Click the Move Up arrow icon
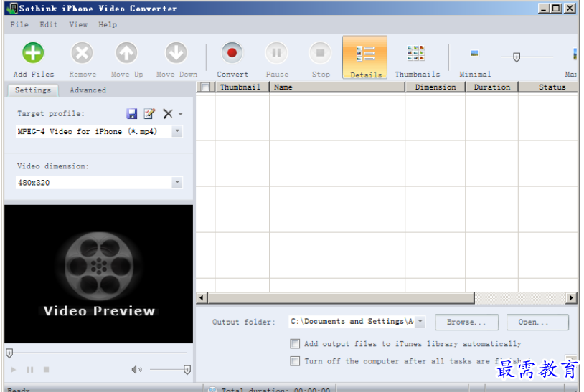The height and width of the screenshot is (392, 584). [126, 53]
